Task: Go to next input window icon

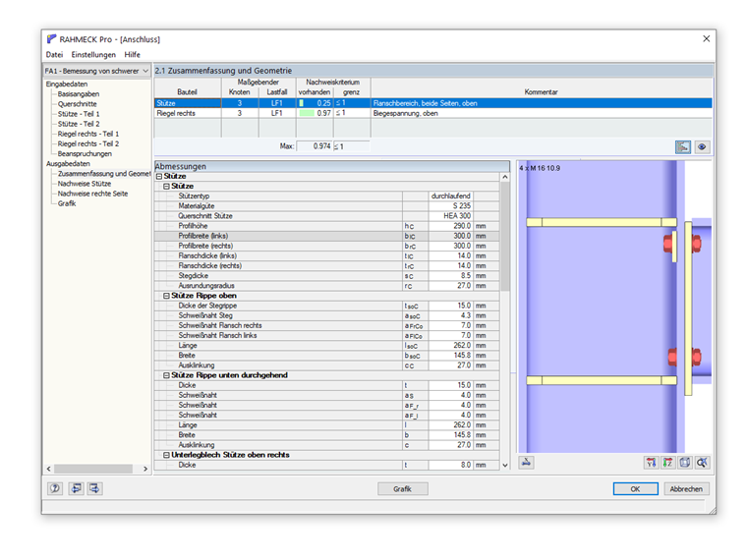Action: pyautogui.click(x=94, y=488)
